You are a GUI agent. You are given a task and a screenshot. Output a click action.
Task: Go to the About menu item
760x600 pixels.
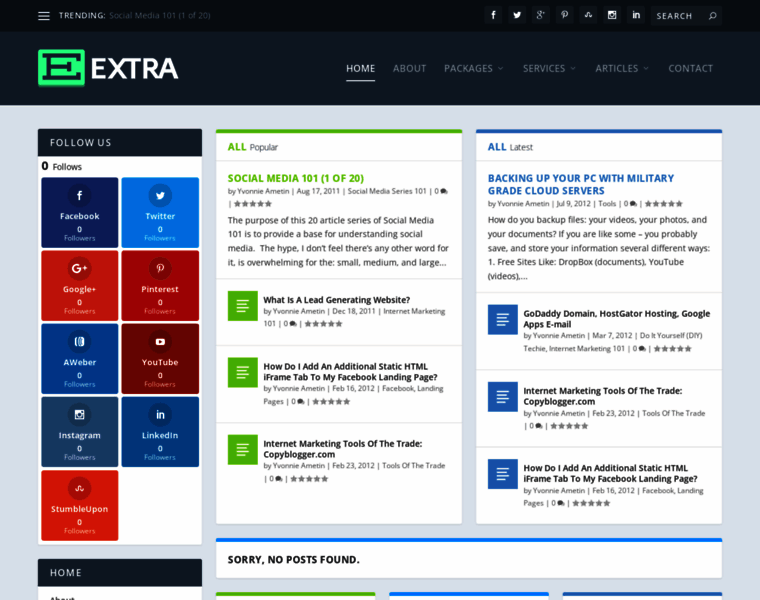click(x=409, y=68)
